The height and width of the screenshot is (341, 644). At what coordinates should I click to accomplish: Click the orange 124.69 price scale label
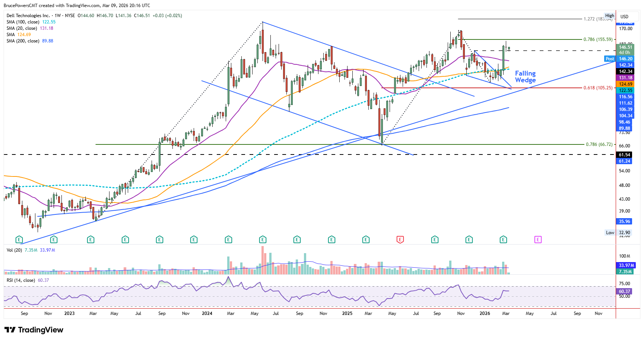click(x=626, y=84)
